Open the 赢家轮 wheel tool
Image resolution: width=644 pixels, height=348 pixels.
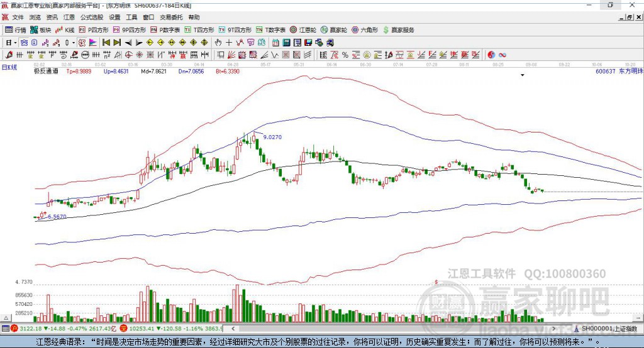pos(334,30)
